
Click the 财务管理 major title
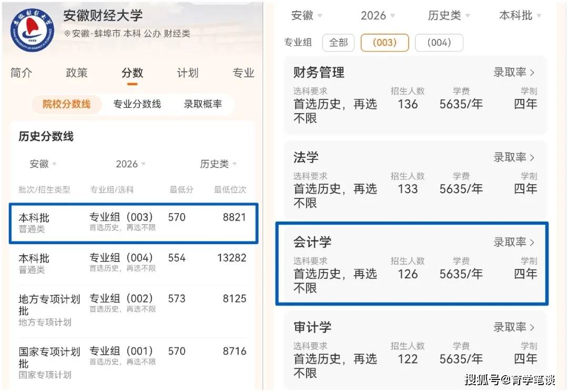[319, 73]
